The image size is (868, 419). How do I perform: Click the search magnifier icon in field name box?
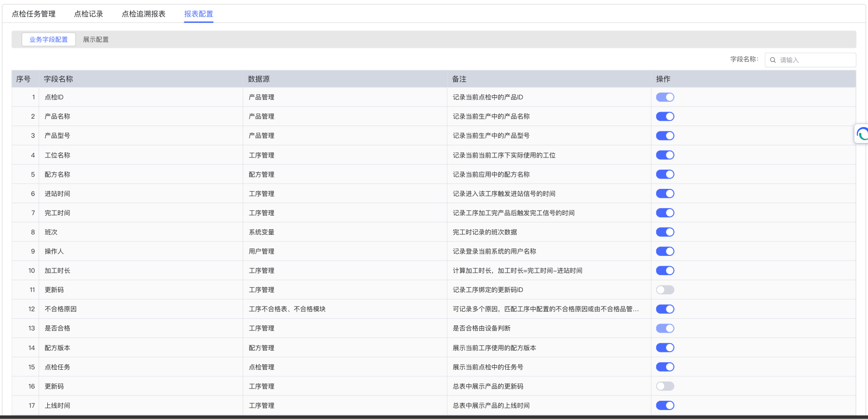pos(773,60)
